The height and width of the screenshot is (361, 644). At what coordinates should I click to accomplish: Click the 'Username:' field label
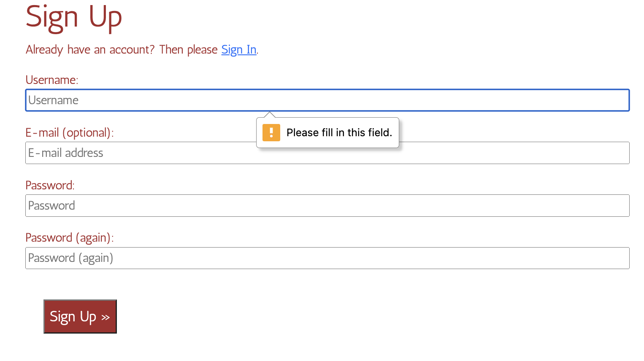tap(52, 80)
